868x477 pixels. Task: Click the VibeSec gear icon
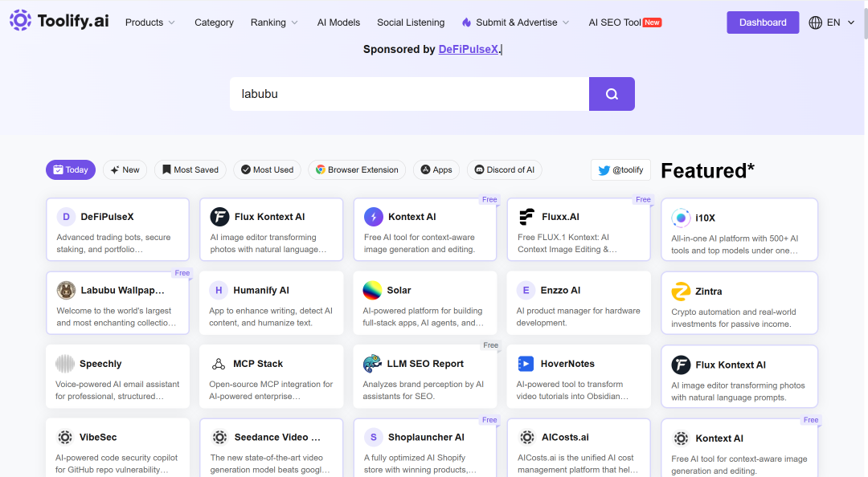coord(65,437)
